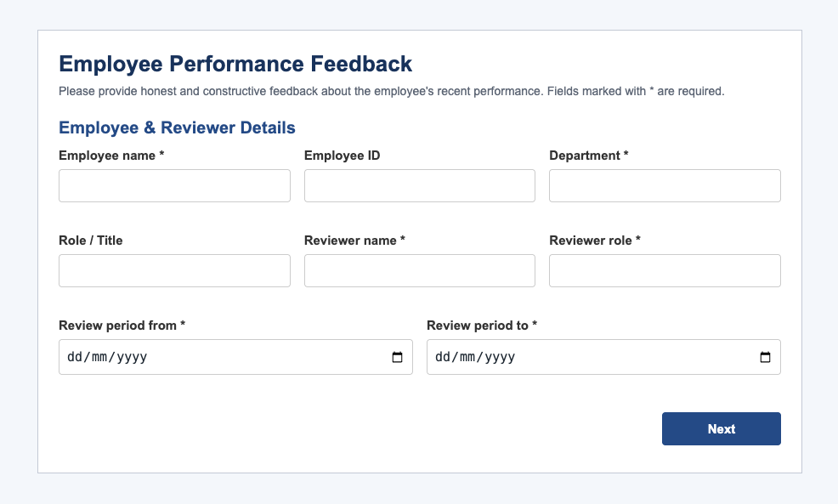Open the Review period from calendar picker

pyautogui.click(x=397, y=357)
